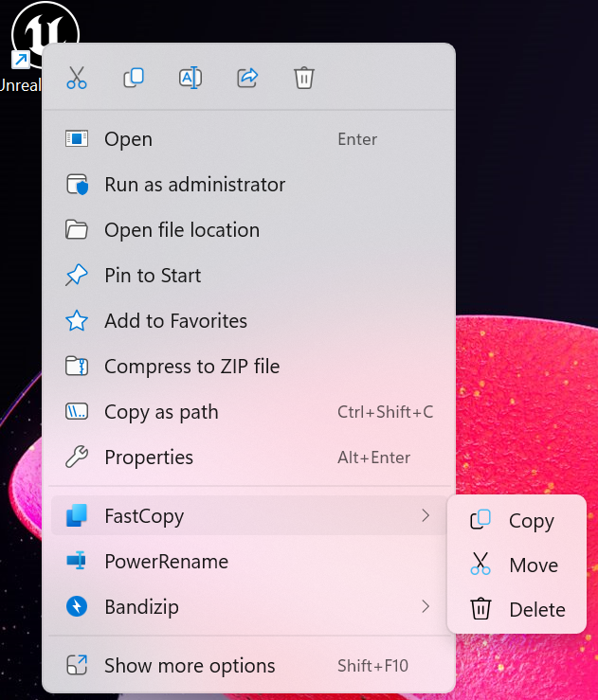Click the Run as administrator shield icon
598x700 pixels.
pos(77,185)
